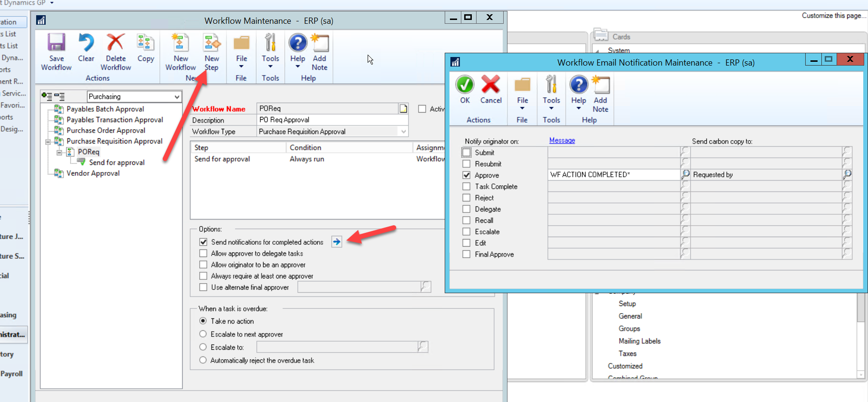Click WF ACTION COMPLETED message field
This screenshot has height=402, width=868.
[614, 175]
